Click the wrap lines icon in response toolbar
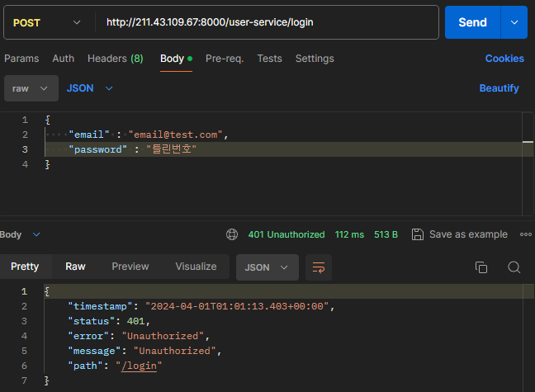535x392 pixels. pyautogui.click(x=318, y=267)
